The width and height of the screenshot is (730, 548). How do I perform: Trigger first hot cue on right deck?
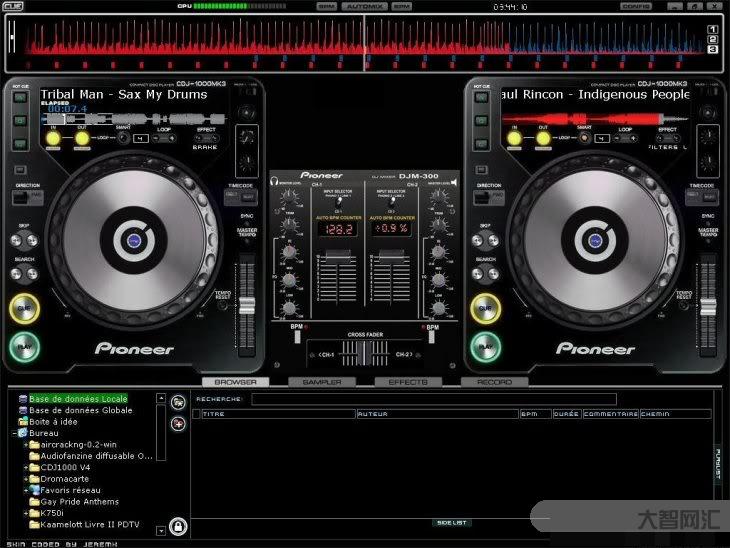click(481, 97)
